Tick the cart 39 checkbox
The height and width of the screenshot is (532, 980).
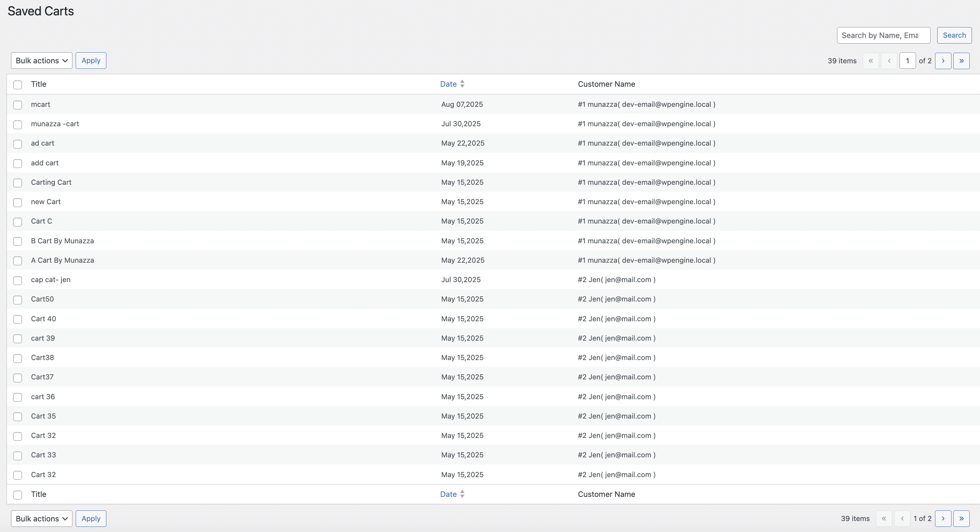(18, 339)
